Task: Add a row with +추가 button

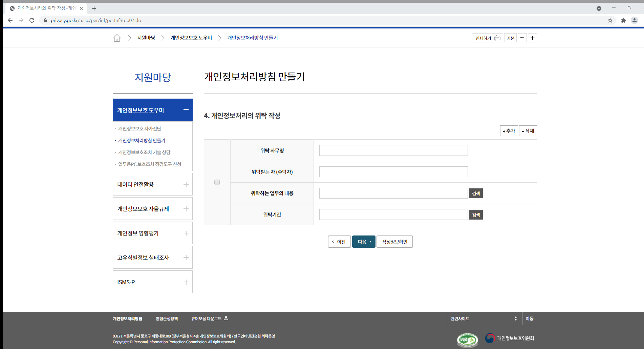Action: pyautogui.click(x=509, y=131)
